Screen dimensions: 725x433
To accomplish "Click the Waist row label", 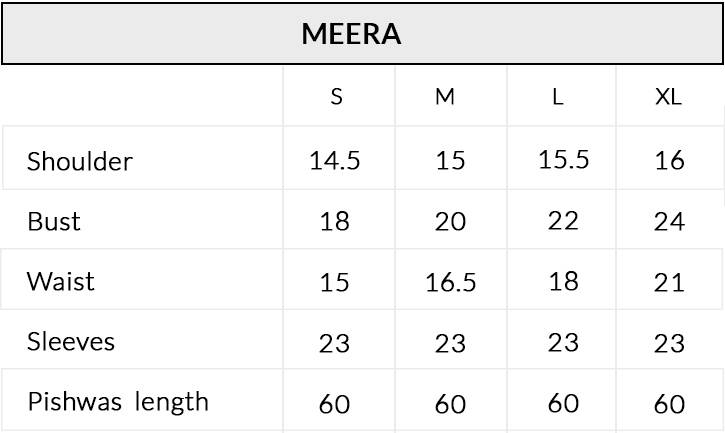I will [x=61, y=281].
